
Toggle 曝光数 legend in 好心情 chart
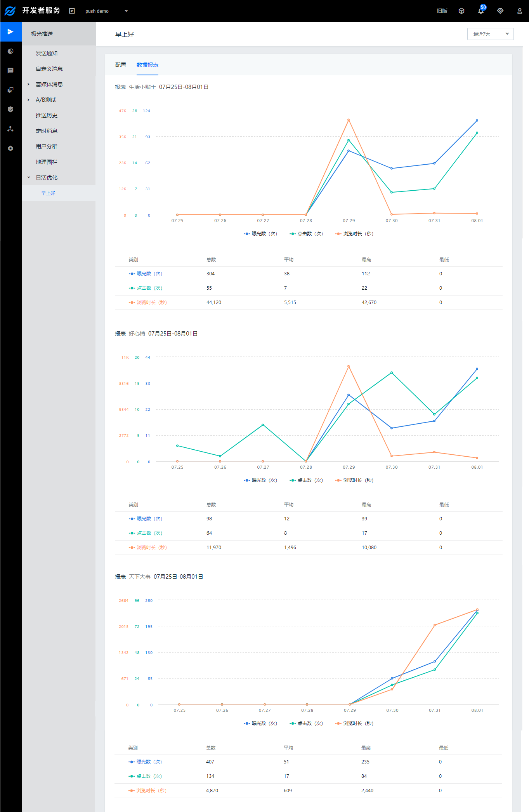260,480
